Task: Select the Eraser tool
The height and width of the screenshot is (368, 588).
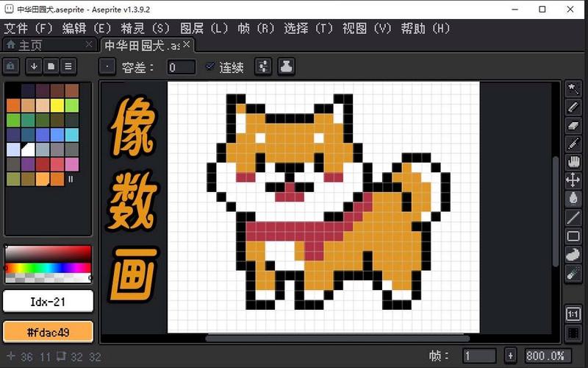Action: (x=573, y=126)
